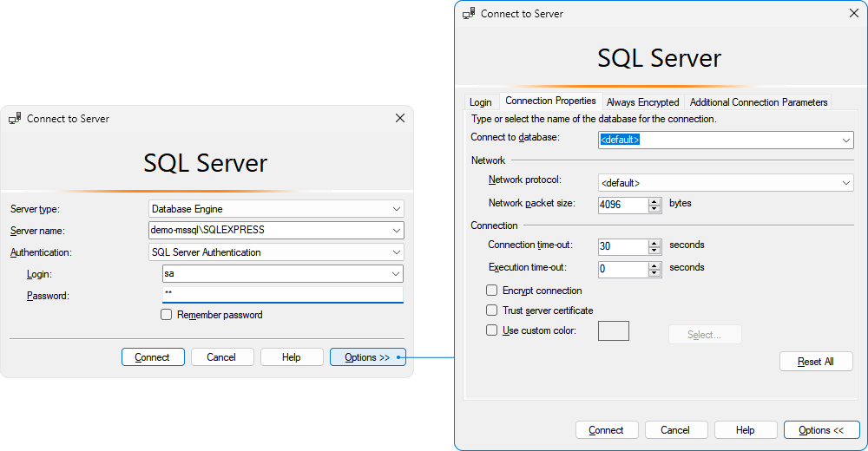Click the Password input field
Screen dimensions: 868x451
coord(282,294)
